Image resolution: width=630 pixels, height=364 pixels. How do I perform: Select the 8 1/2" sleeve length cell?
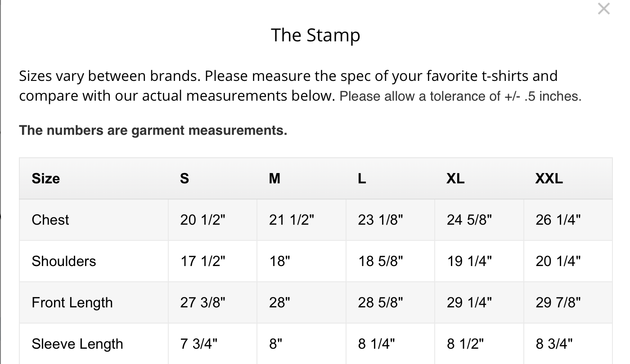click(465, 344)
